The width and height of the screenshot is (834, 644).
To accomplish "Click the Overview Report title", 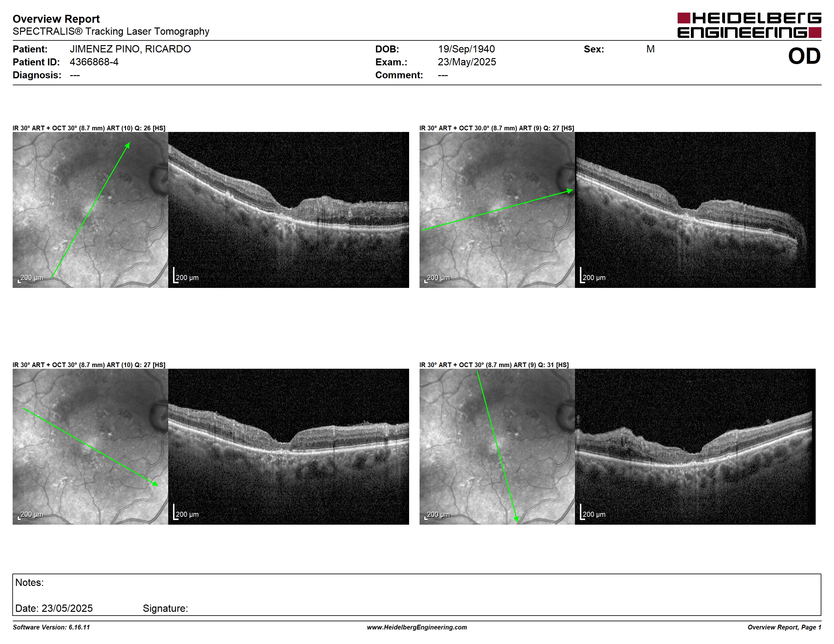I will (56, 19).
